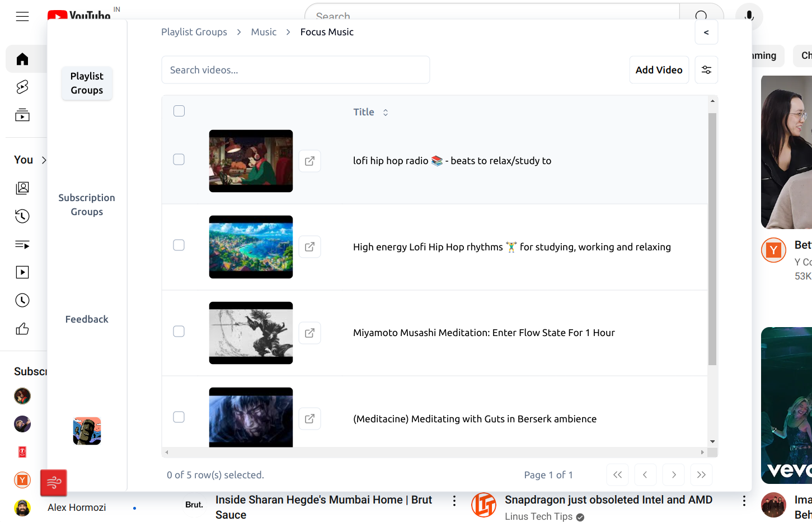Click Focus Music breadcrumb

tap(327, 32)
